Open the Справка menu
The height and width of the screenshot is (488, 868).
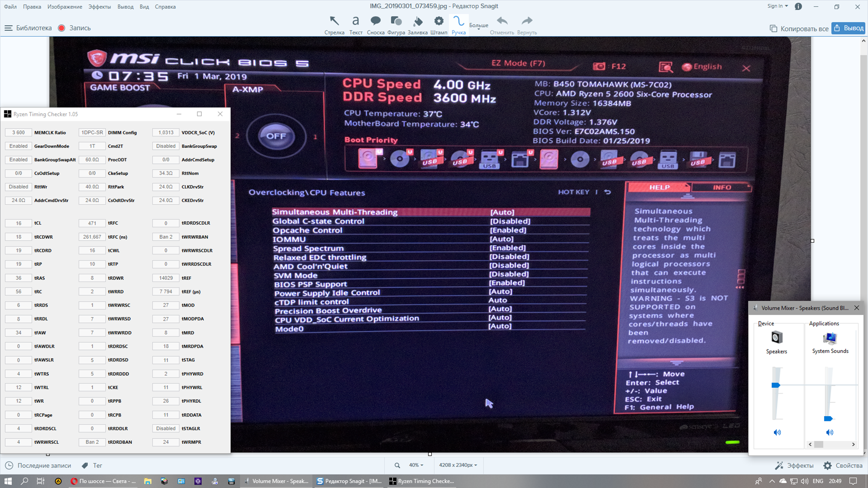165,7
